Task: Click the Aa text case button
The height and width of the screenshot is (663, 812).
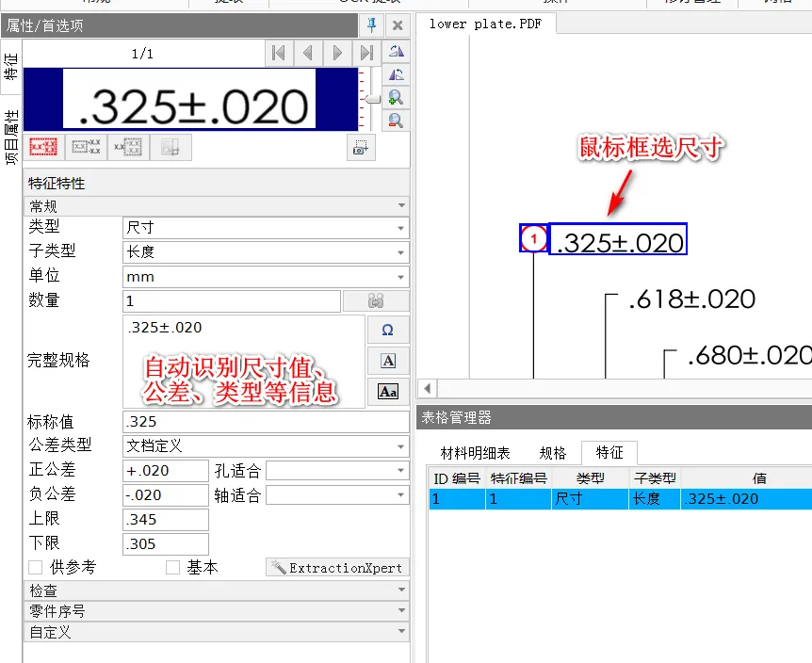Action: click(x=388, y=392)
